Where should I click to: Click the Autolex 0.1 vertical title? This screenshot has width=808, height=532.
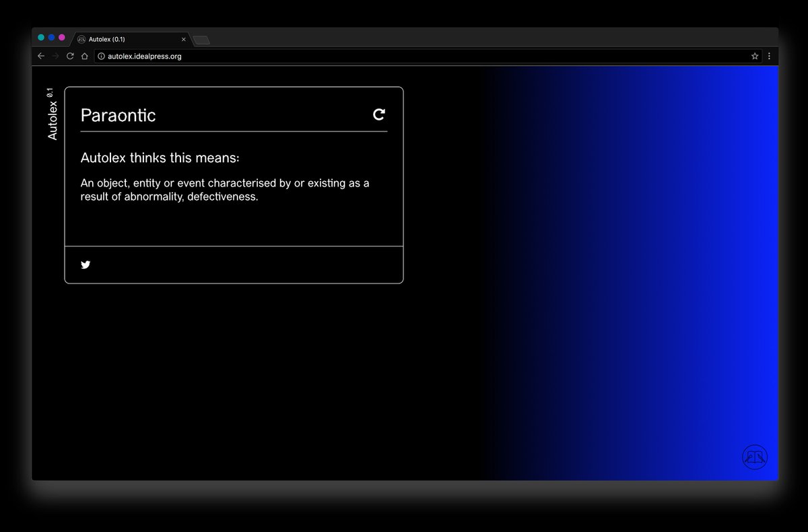click(52, 114)
